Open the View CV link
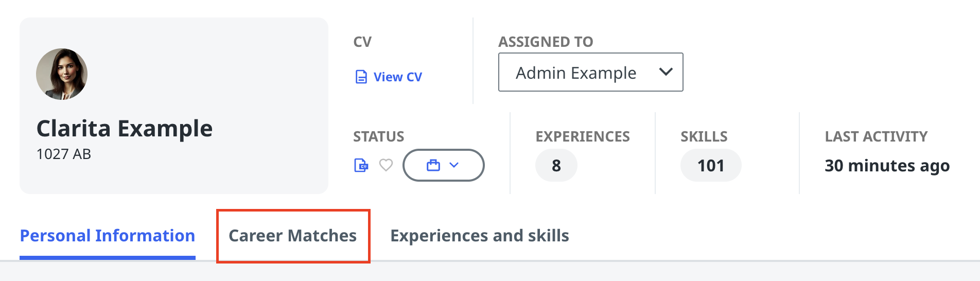Image resolution: width=980 pixels, height=281 pixels. click(x=397, y=77)
